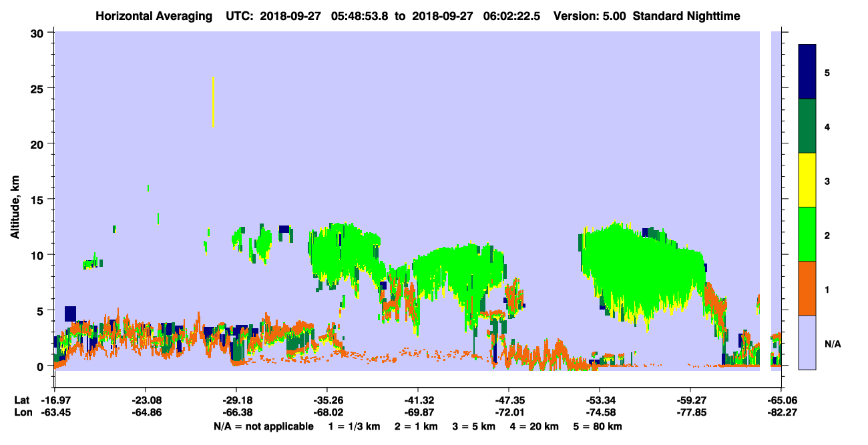Click the 'Lat' row label
Viewport: 868px width, 445px height.
point(21,400)
